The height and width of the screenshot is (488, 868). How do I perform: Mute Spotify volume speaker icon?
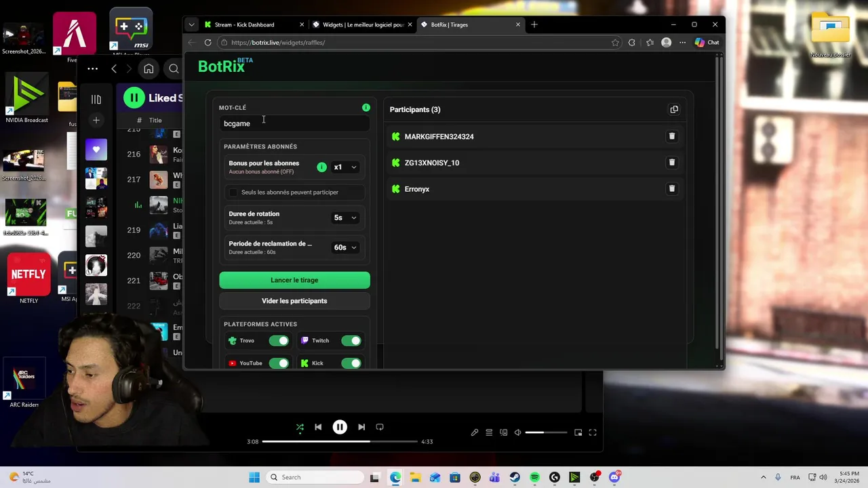click(517, 432)
